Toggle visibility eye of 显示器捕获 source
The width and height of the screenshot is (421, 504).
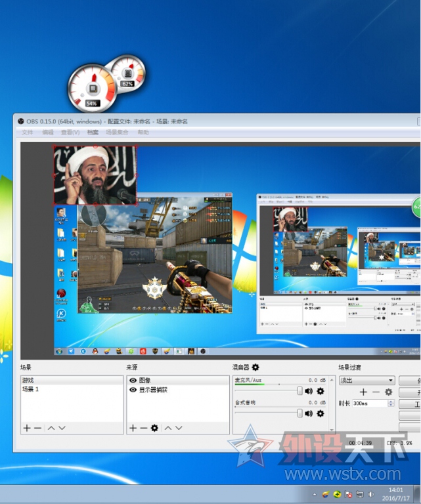(133, 390)
